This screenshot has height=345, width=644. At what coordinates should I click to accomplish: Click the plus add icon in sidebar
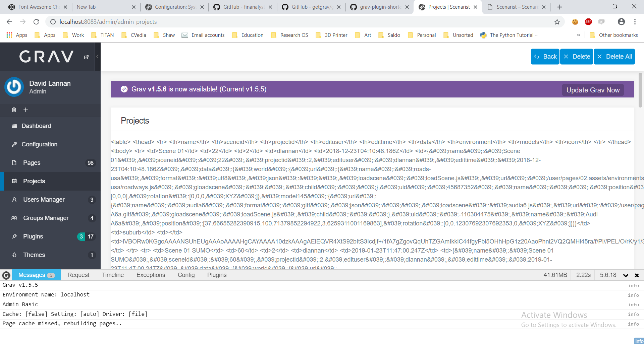pos(25,110)
